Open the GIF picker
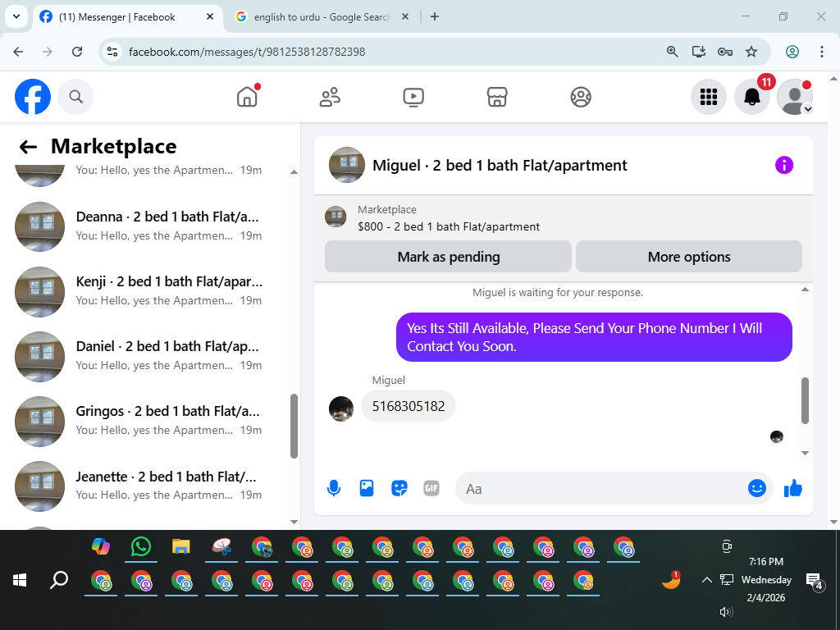This screenshot has width=840, height=630. tap(431, 488)
